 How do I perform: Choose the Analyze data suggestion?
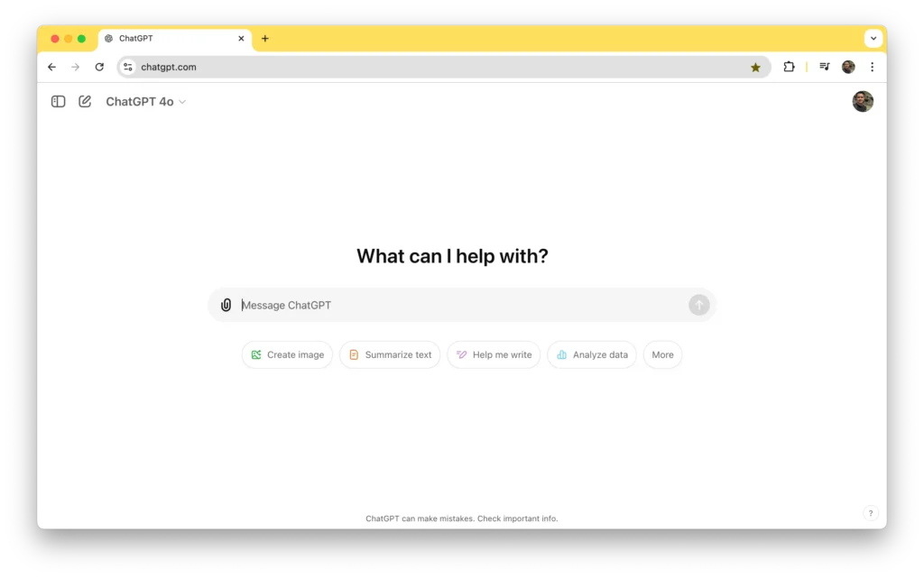592,355
